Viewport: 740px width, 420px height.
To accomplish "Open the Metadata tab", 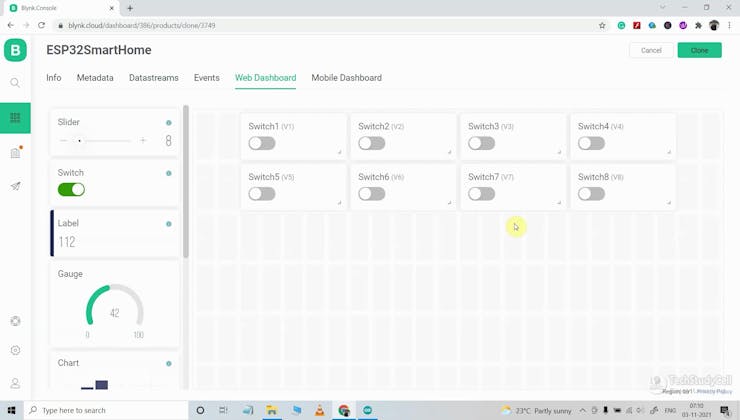I will coord(95,78).
